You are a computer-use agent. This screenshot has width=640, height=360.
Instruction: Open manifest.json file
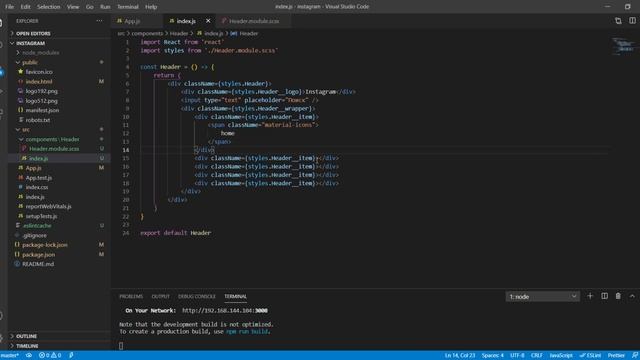[x=42, y=110]
